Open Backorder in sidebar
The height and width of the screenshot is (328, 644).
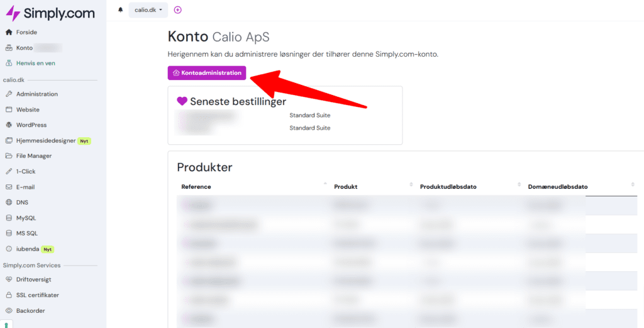(x=30, y=310)
